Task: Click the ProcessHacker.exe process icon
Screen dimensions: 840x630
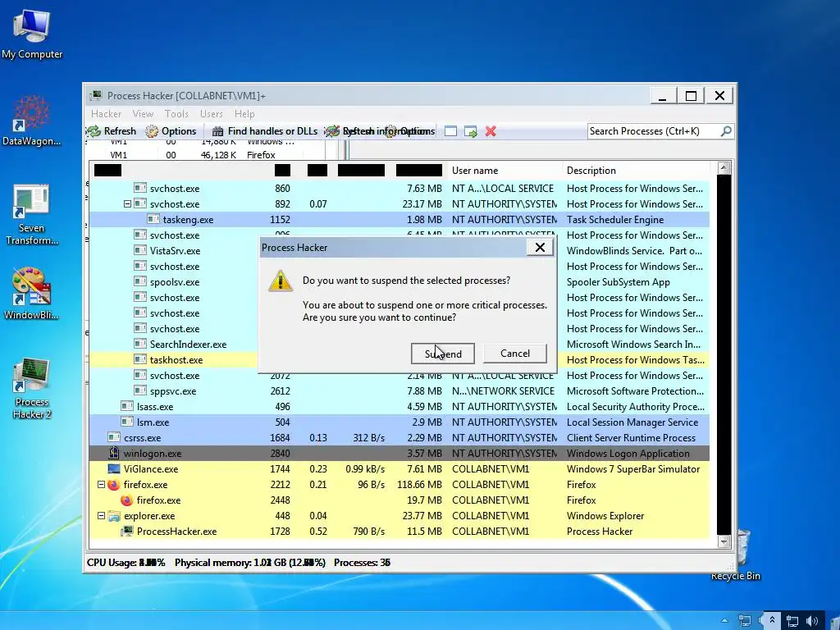Action: (x=127, y=531)
